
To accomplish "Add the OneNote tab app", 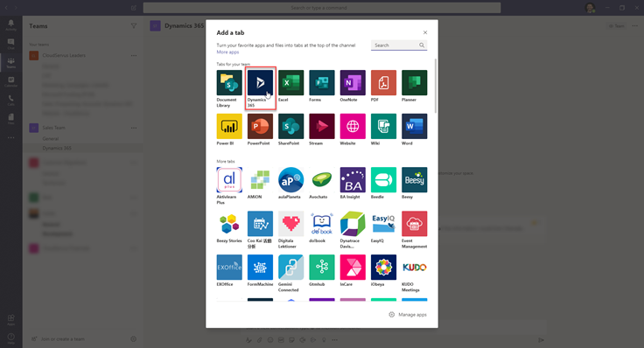I will click(x=353, y=82).
